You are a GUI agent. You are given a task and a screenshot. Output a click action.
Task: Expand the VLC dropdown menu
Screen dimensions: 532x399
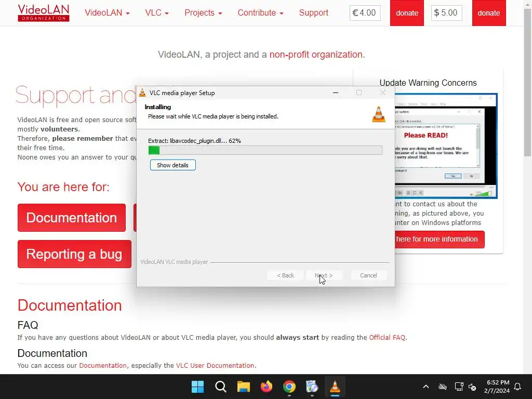point(157,13)
